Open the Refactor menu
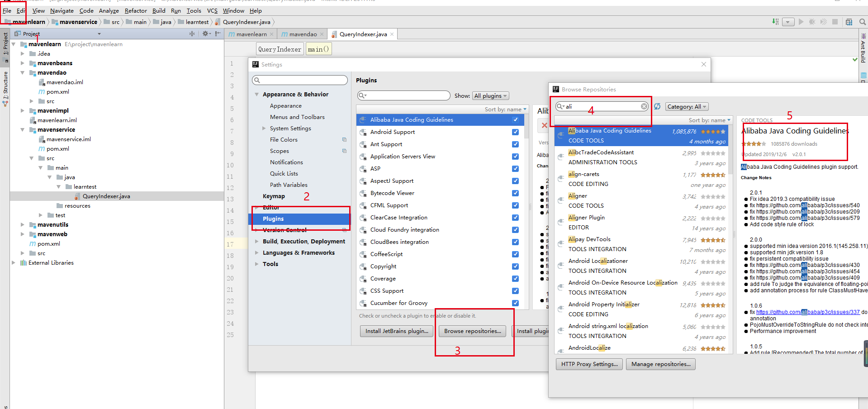The width and height of the screenshot is (868, 409). click(136, 10)
